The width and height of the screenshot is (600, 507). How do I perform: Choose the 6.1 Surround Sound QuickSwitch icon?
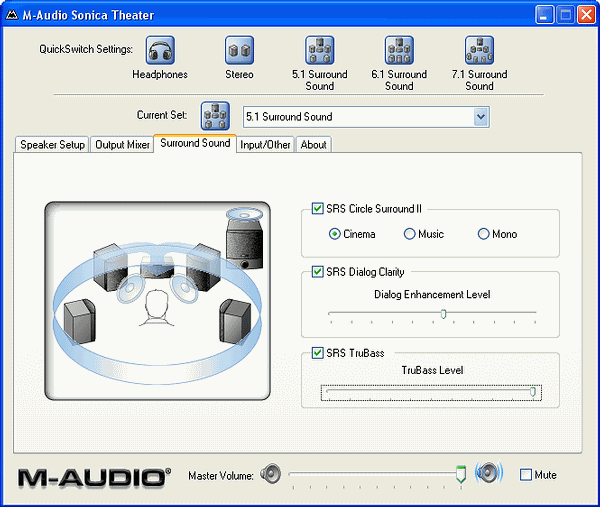399,50
